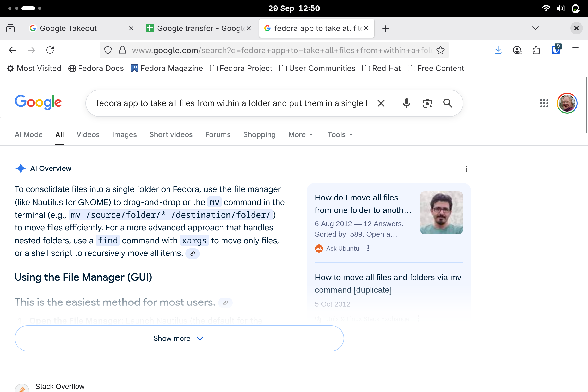Open Firefox downloads panel
The height and width of the screenshot is (392, 588).
(x=498, y=50)
